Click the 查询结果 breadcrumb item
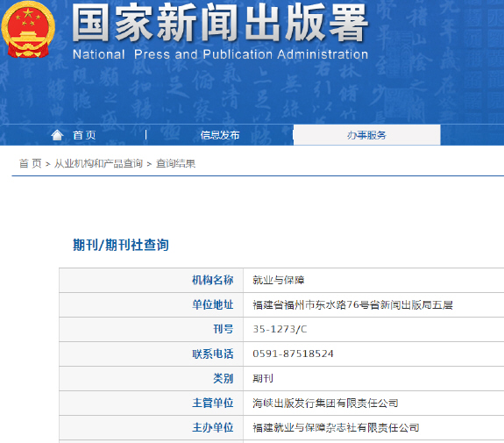Screen dimensions: 504x443 click(x=176, y=163)
